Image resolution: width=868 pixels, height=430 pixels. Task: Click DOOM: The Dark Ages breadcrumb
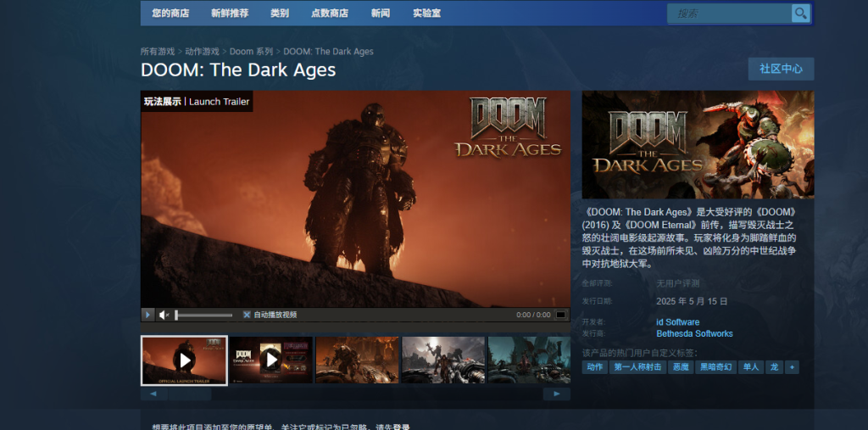click(328, 52)
